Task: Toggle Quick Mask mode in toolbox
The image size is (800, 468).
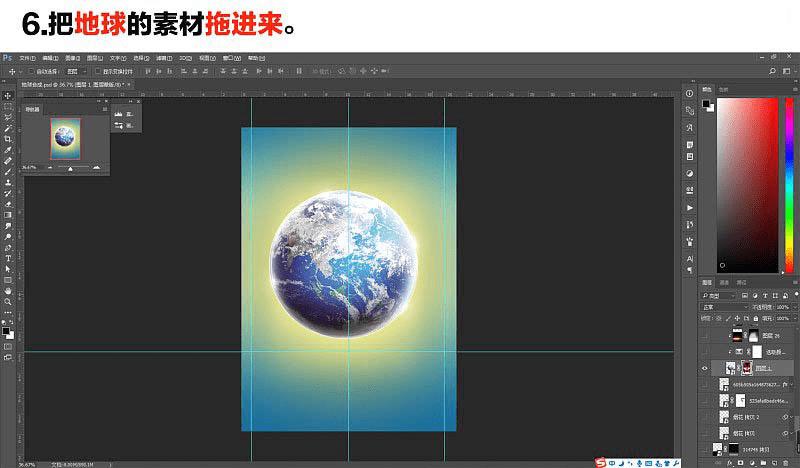Action: (x=8, y=347)
